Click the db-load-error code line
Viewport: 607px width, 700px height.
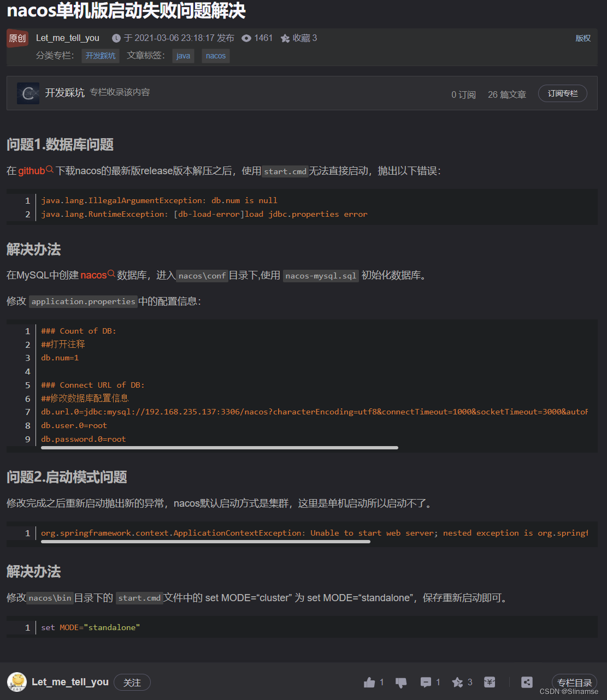coord(204,214)
